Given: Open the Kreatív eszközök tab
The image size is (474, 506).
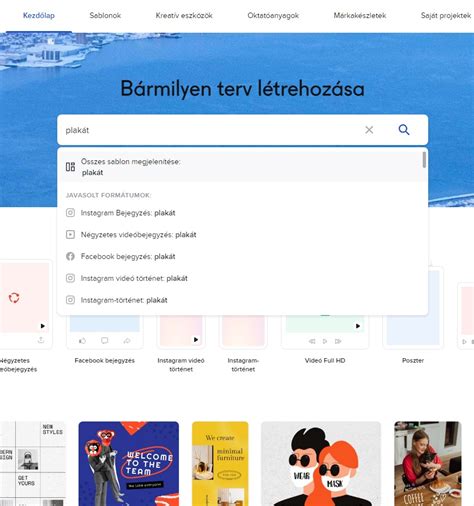Looking at the screenshot, I should pos(184,15).
